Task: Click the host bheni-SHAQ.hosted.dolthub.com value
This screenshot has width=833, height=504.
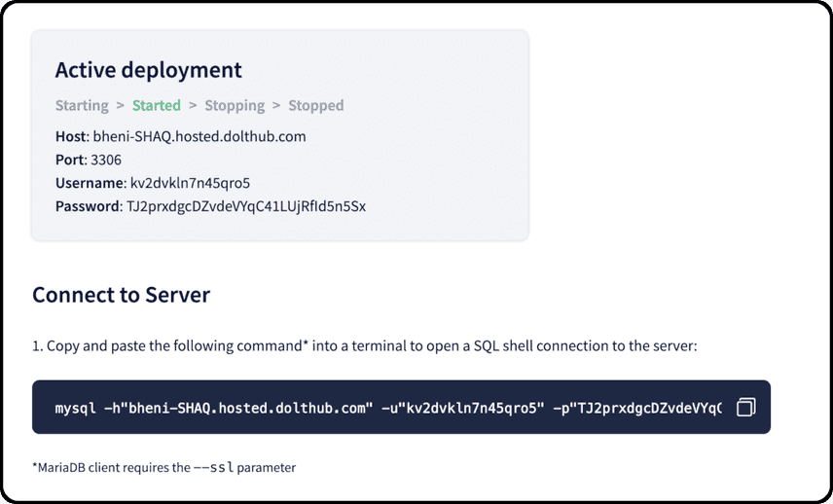Action: pos(199,136)
